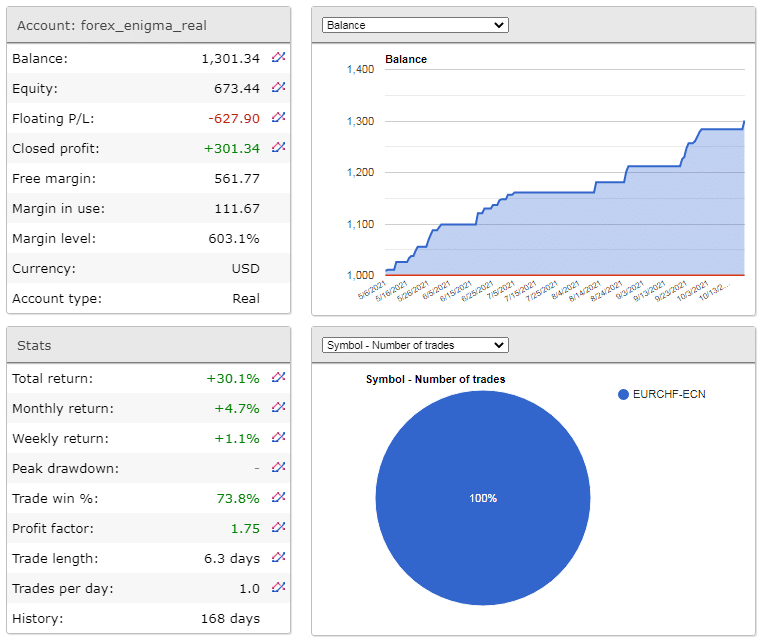Open the Peak drawdown chart icon
765x638 pixels.
coord(279,468)
